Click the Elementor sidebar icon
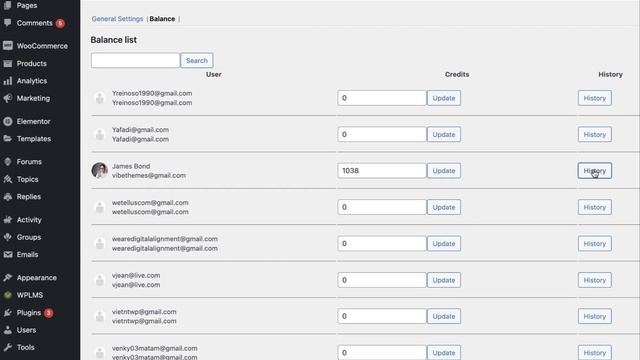The height and width of the screenshot is (360, 640). coord(8,121)
